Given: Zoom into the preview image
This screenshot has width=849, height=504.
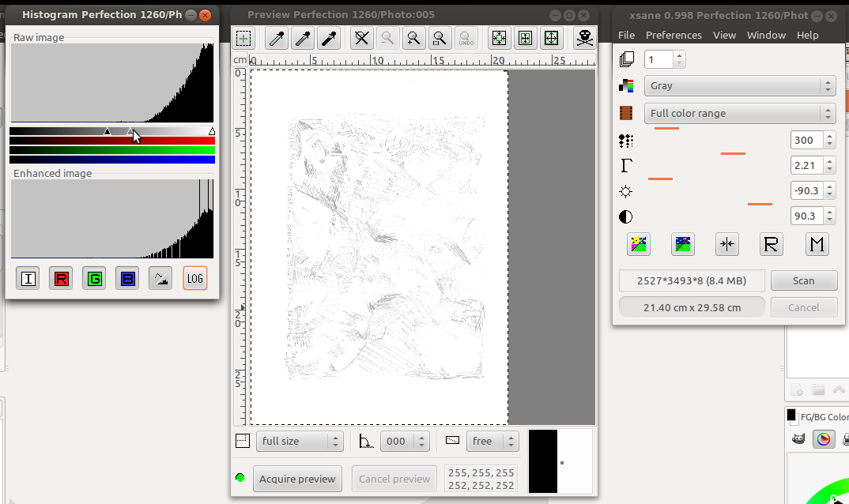Looking at the screenshot, I should (x=414, y=38).
